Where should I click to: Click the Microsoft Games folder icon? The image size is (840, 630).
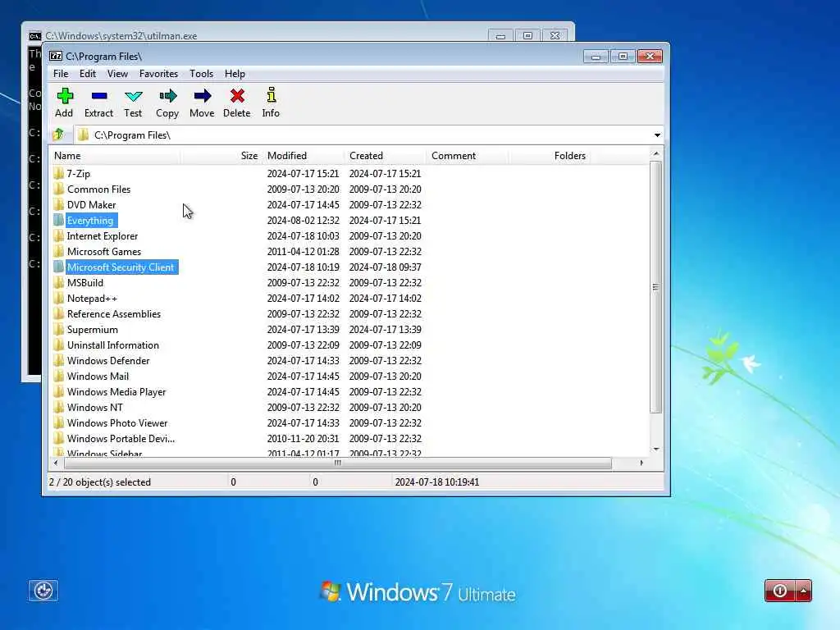click(59, 251)
